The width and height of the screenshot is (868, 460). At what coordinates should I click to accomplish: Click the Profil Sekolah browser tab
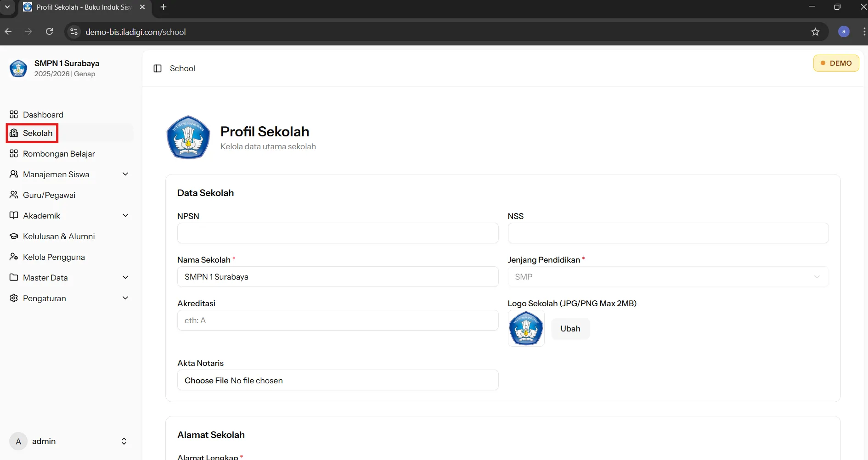coord(84,7)
